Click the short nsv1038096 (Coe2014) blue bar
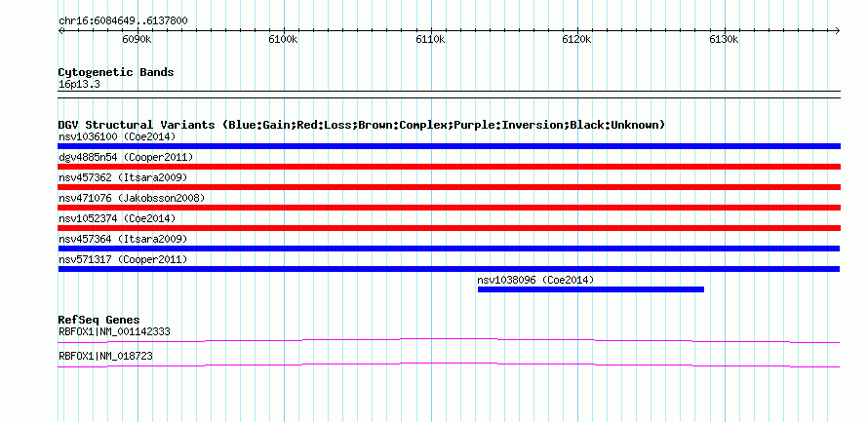The image size is (868, 422). 591,289
